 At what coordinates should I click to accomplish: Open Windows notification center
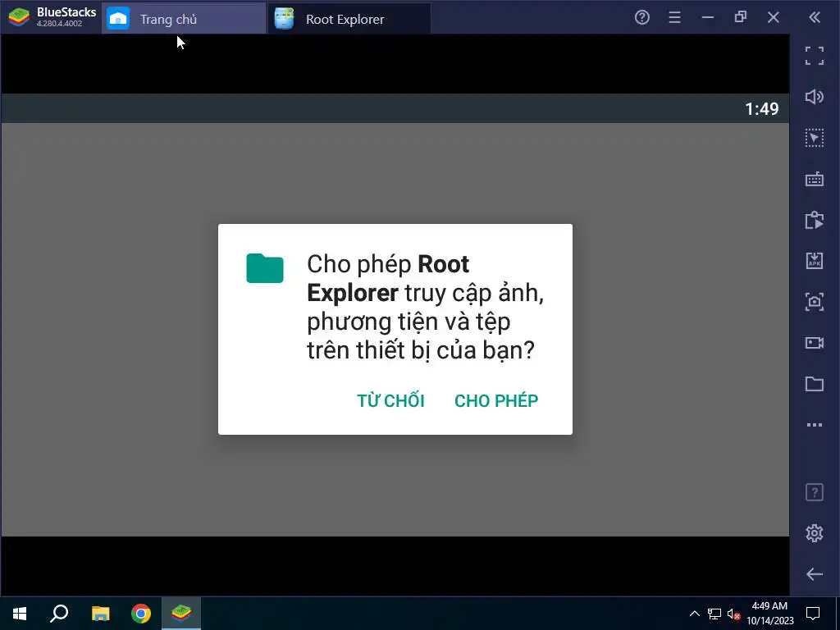click(813, 614)
